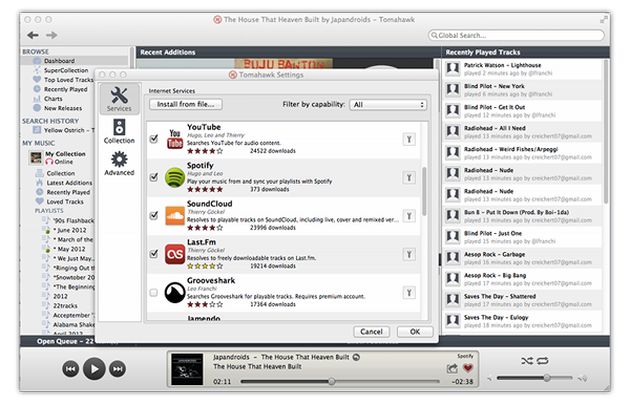Click the Recently Played Tracks scrollbar
Viewport: 630px width, 404px height.
pos(606,133)
